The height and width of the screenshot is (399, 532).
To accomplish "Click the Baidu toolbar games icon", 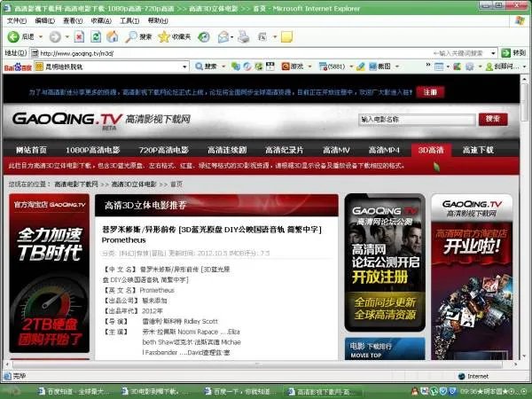I will point(286,66).
